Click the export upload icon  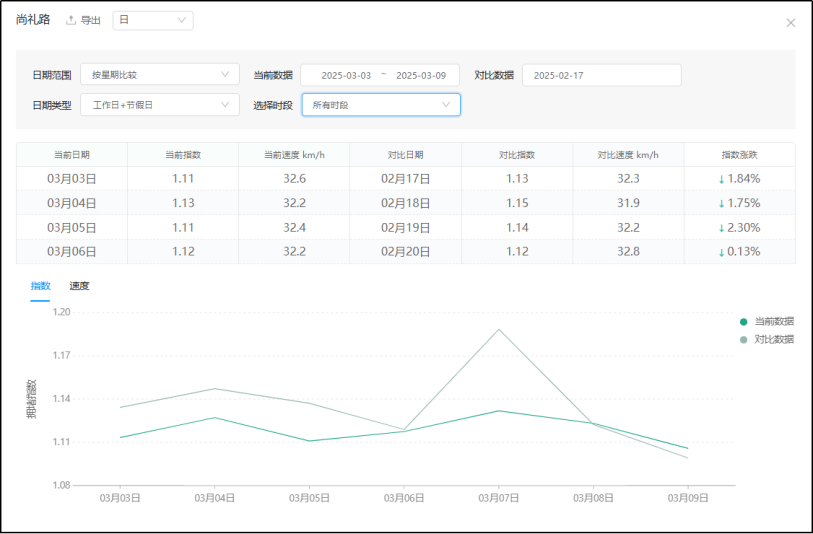click(x=71, y=21)
